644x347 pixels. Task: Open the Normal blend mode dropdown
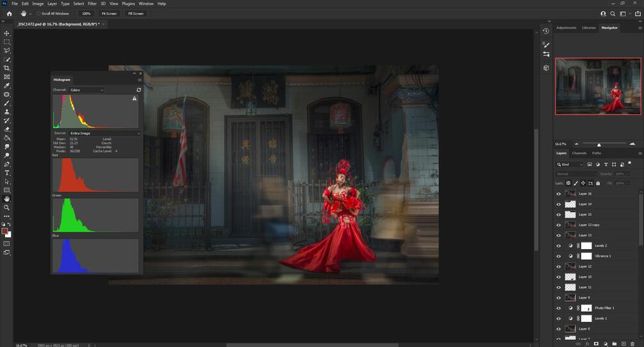[575, 174]
